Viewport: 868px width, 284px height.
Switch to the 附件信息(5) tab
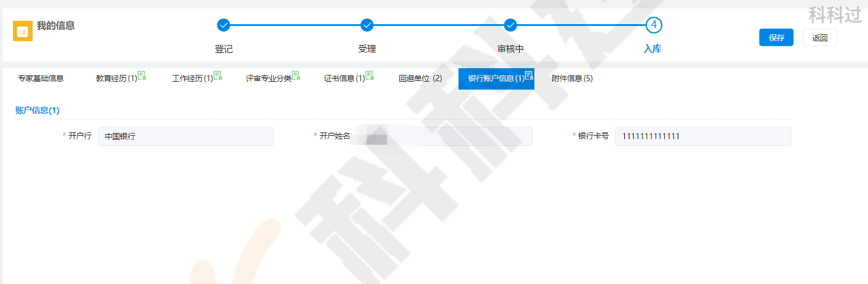pyautogui.click(x=572, y=79)
